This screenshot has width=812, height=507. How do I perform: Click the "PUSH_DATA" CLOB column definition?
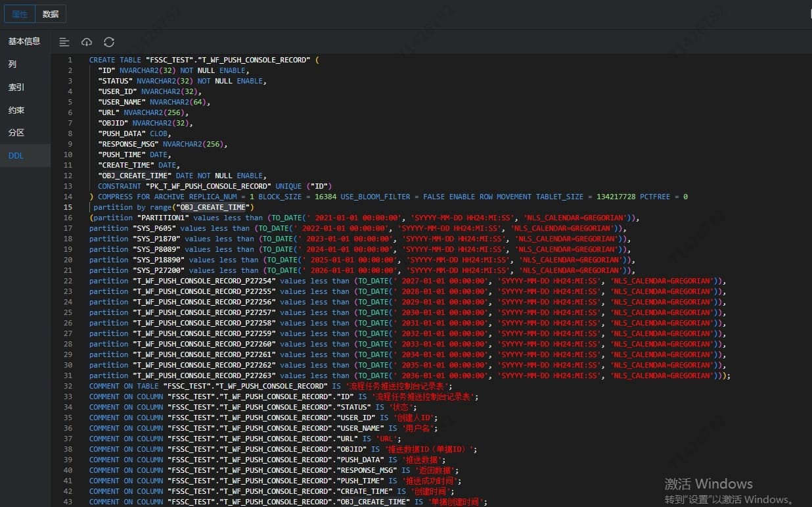pyautogui.click(x=134, y=133)
